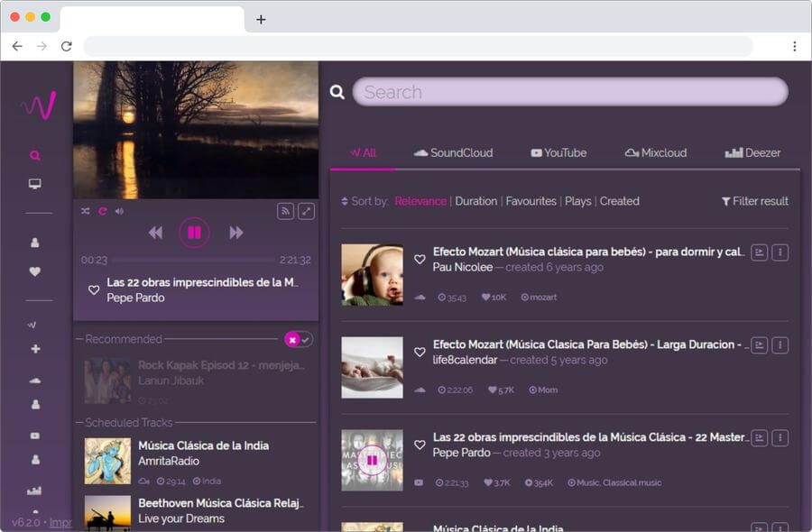Favourite the currently playing track

94,289
